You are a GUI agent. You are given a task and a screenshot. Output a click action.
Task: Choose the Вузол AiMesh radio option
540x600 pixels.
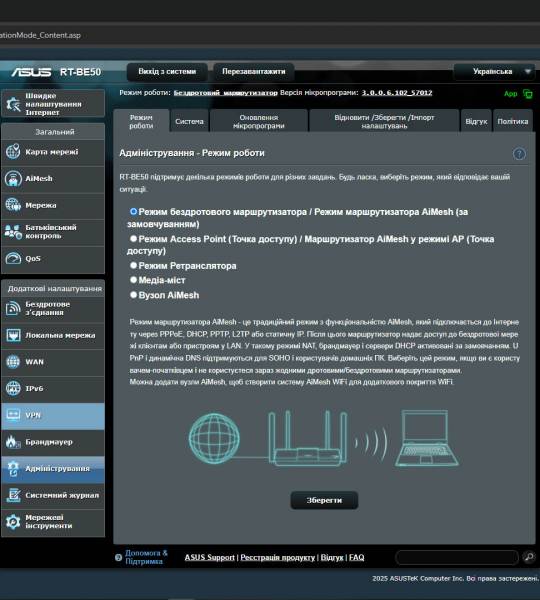pos(133,295)
